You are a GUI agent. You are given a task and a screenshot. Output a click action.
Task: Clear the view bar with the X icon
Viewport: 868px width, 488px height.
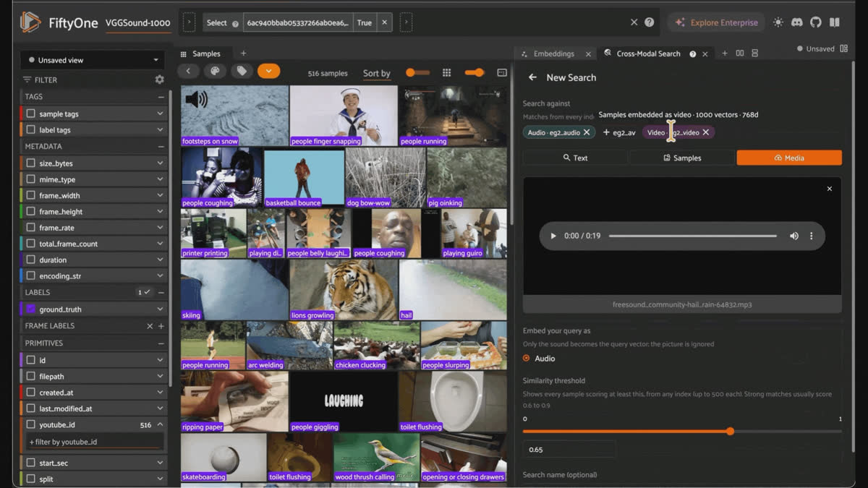(x=634, y=22)
